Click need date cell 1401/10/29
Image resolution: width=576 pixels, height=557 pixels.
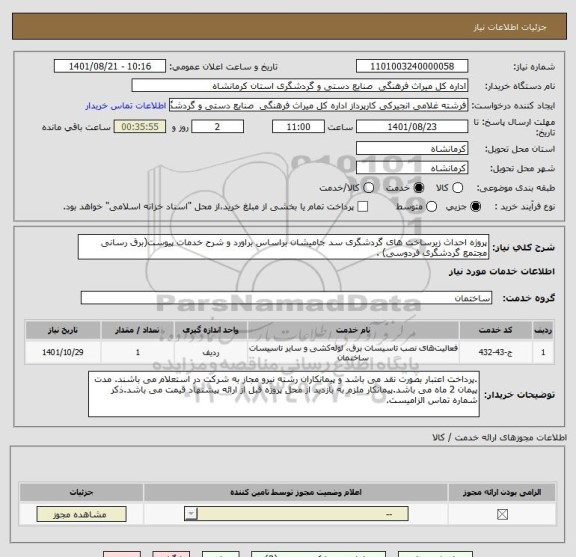pos(63,352)
